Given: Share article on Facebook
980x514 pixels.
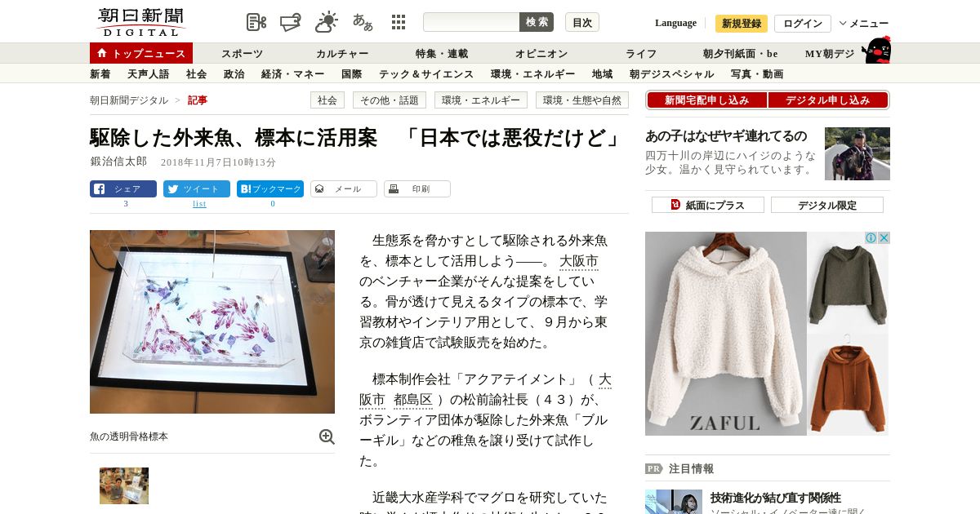Looking at the screenshot, I should pyautogui.click(x=123, y=188).
